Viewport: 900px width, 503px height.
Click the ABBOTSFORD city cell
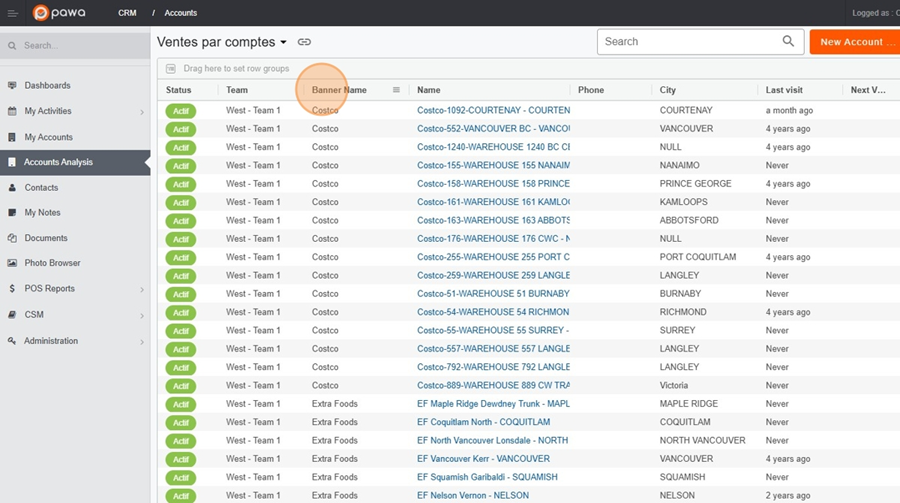[x=689, y=220]
